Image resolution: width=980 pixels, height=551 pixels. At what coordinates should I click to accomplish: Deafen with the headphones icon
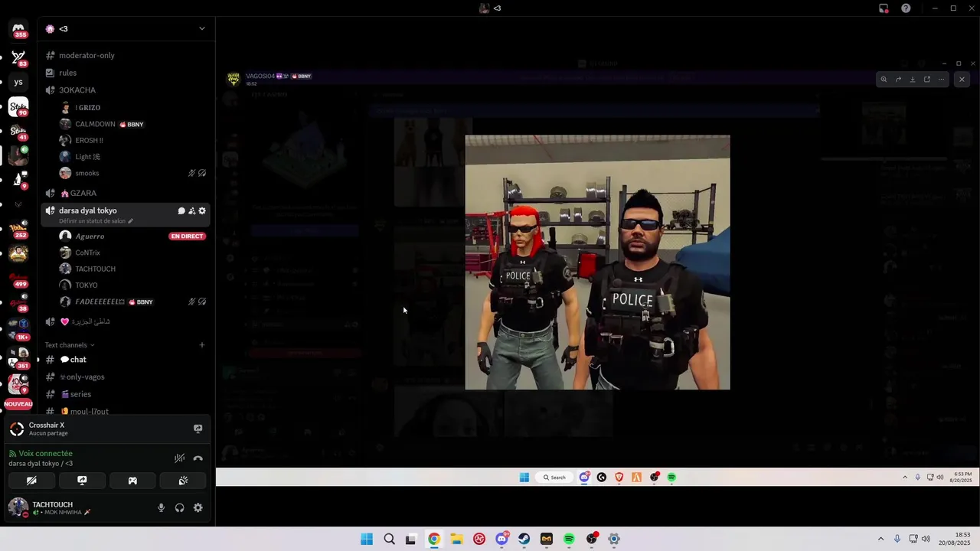pyautogui.click(x=179, y=507)
